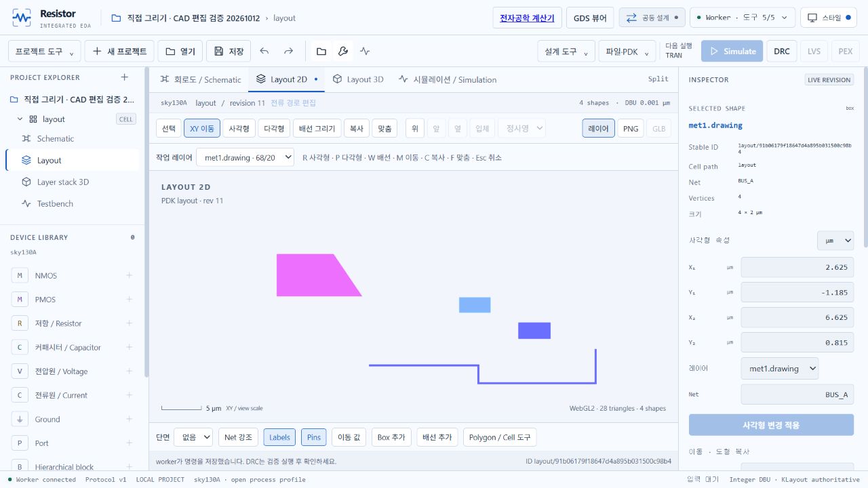This screenshot has width=868, height=488.
Task: Switch to the 시뮬레이션 / Simulation tab
Action: (x=448, y=79)
